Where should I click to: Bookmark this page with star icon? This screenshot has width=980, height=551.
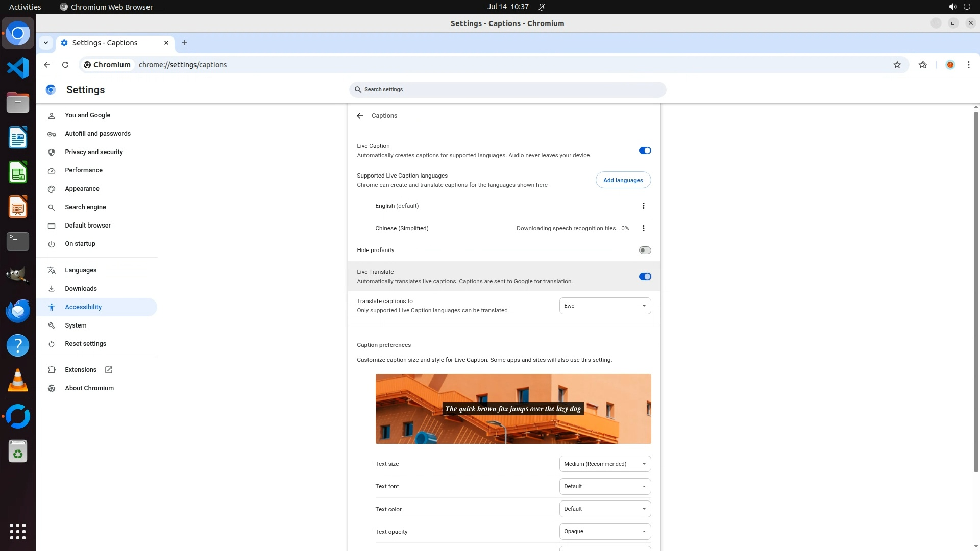pos(897,65)
